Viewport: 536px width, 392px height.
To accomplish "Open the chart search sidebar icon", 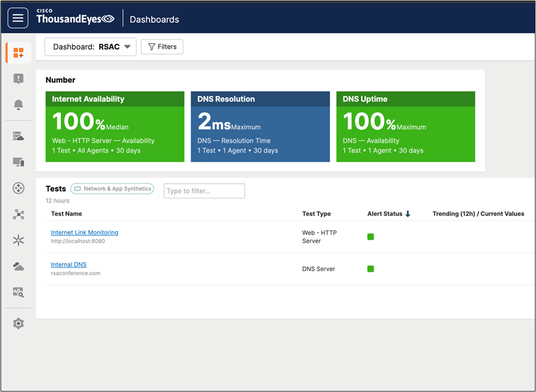I will click(18, 292).
